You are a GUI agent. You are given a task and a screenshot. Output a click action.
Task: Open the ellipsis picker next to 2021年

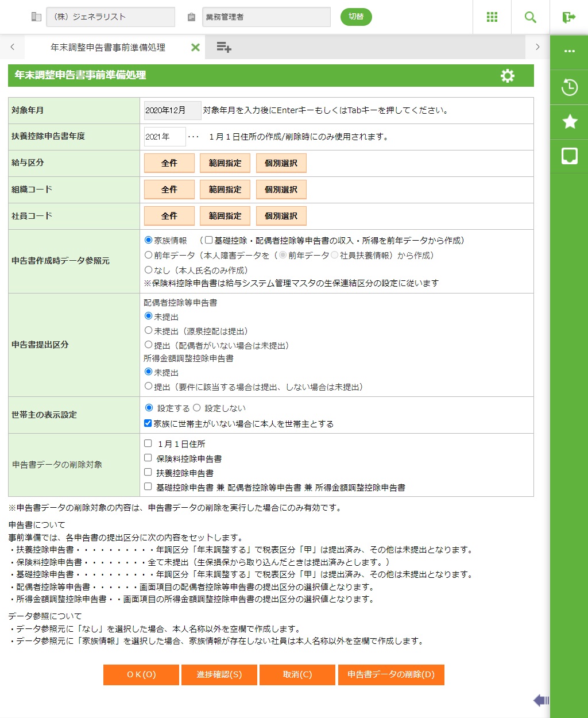194,137
